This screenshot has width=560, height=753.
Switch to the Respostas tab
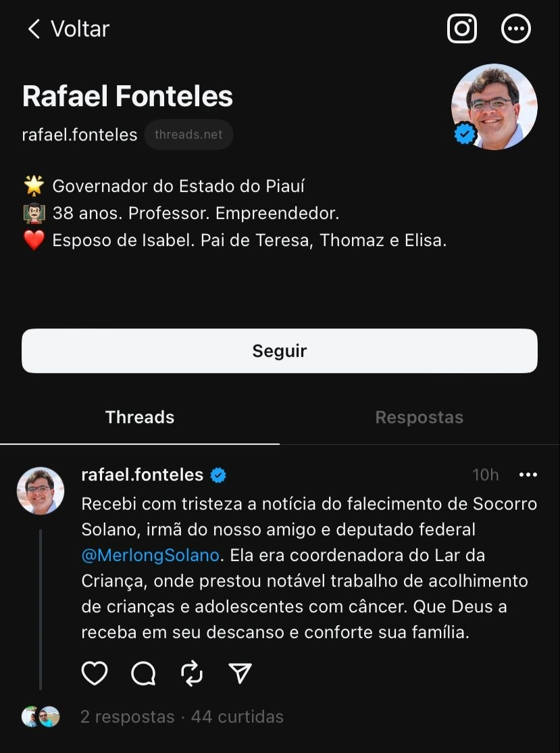click(x=419, y=417)
